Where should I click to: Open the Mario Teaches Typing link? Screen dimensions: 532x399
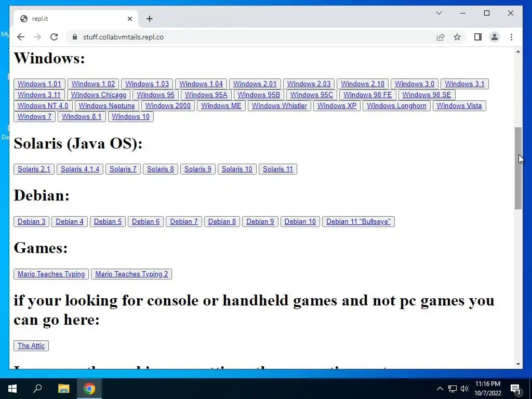pos(51,274)
